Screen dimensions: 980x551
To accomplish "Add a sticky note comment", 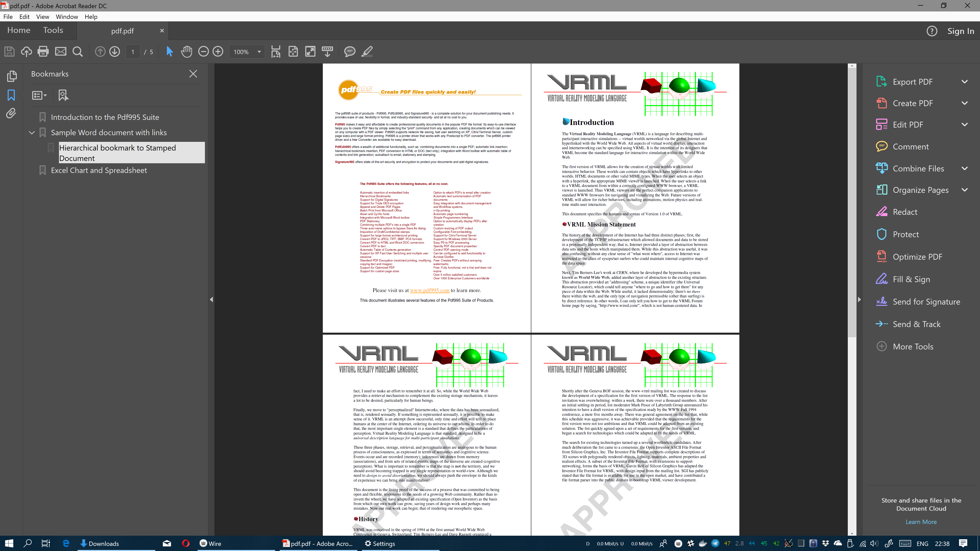I will point(349,51).
